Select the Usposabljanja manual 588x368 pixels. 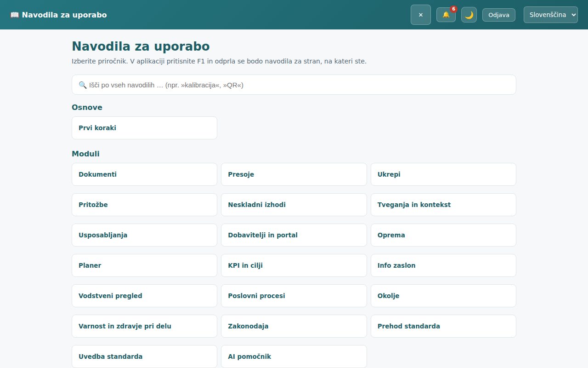144,235
